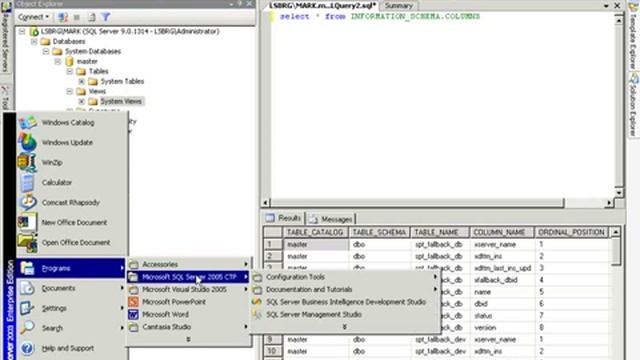The image size is (640, 360).
Task: Click the ORDINAL_POSITION column header
Action: (571, 232)
